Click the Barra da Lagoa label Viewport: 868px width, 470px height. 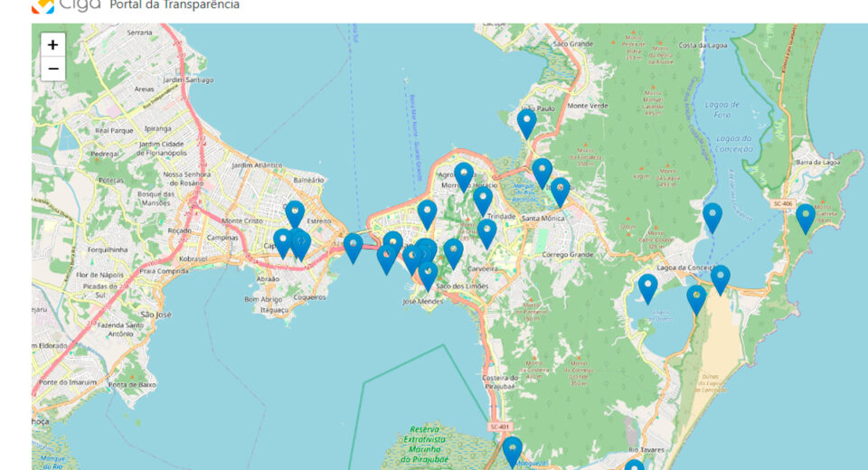coord(817,162)
